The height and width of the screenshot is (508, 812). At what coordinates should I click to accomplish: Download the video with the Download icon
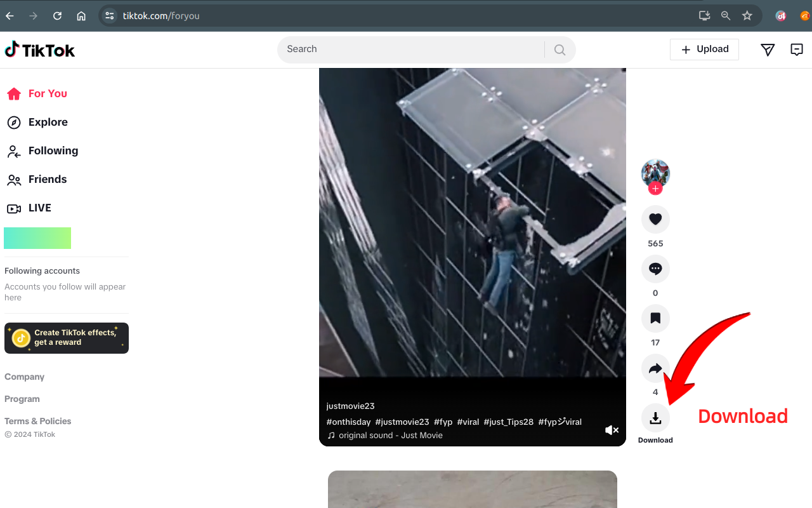[x=655, y=417]
